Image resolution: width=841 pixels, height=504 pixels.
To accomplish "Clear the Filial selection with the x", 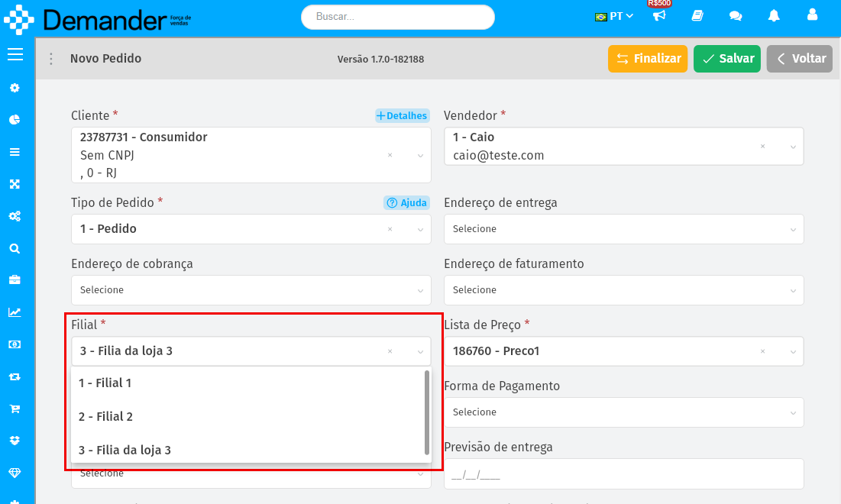I will pos(390,351).
